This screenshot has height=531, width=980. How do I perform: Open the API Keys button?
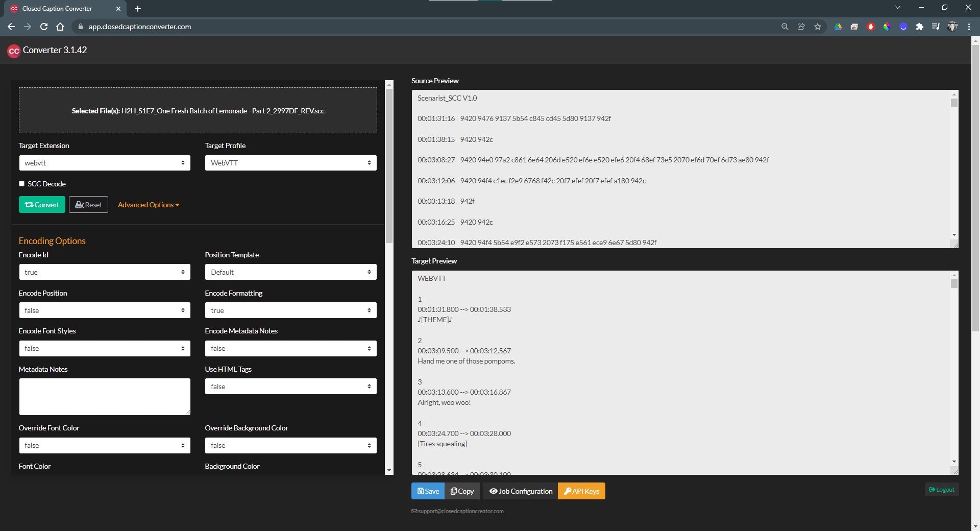581,491
